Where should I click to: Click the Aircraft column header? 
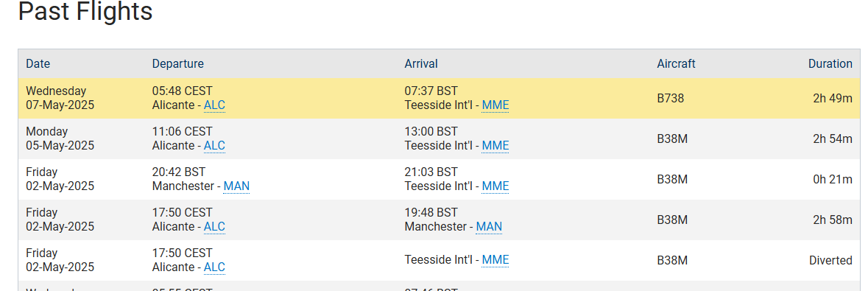coord(676,64)
